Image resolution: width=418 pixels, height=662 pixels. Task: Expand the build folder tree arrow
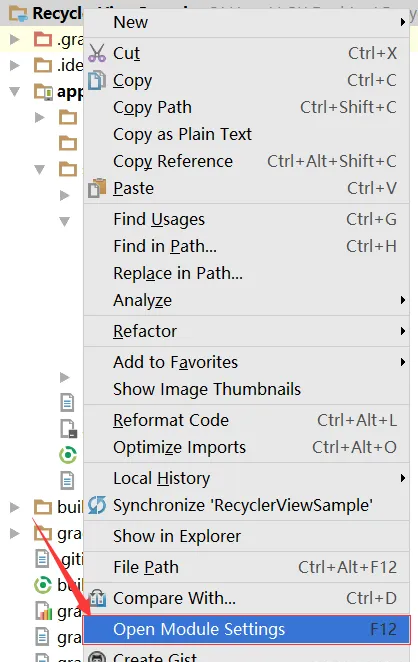pos(15,507)
